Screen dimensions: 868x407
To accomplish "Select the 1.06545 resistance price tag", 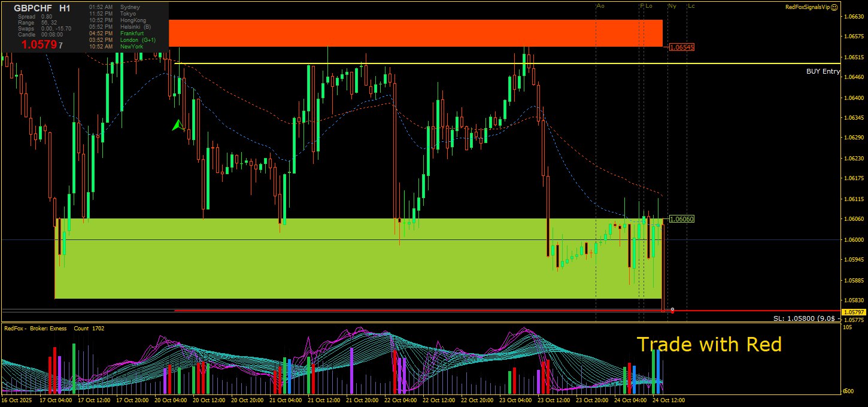I will pyautogui.click(x=681, y=47).
